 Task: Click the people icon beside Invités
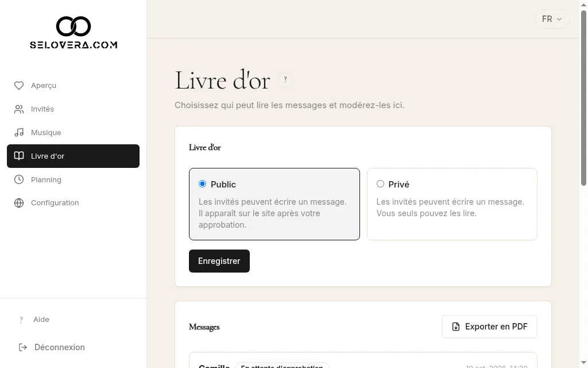tap(19, 109)
